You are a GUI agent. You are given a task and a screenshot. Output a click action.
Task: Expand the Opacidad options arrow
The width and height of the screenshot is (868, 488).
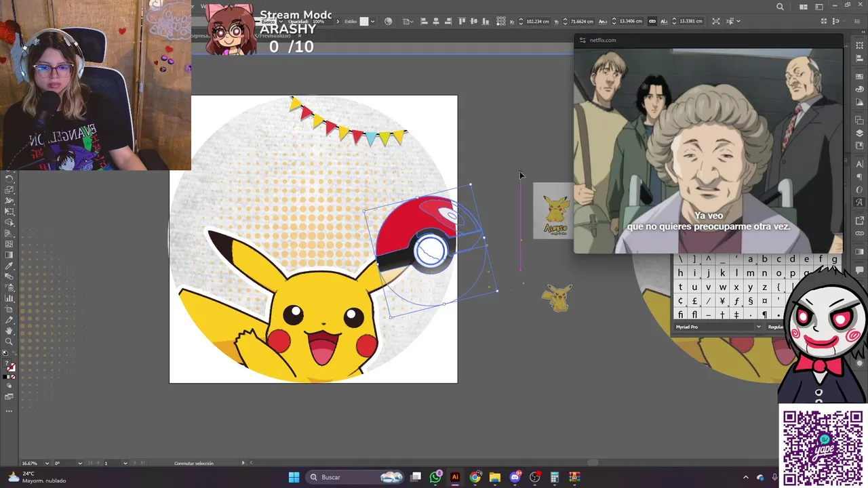338,21
